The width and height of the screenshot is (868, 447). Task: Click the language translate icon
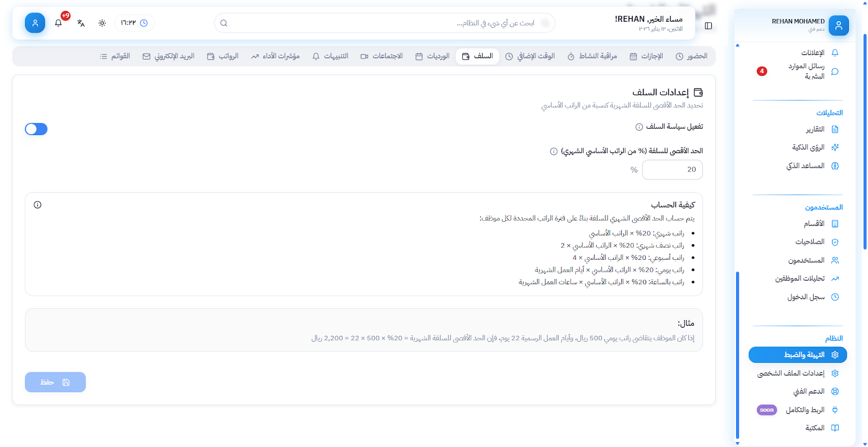(81, 23)
